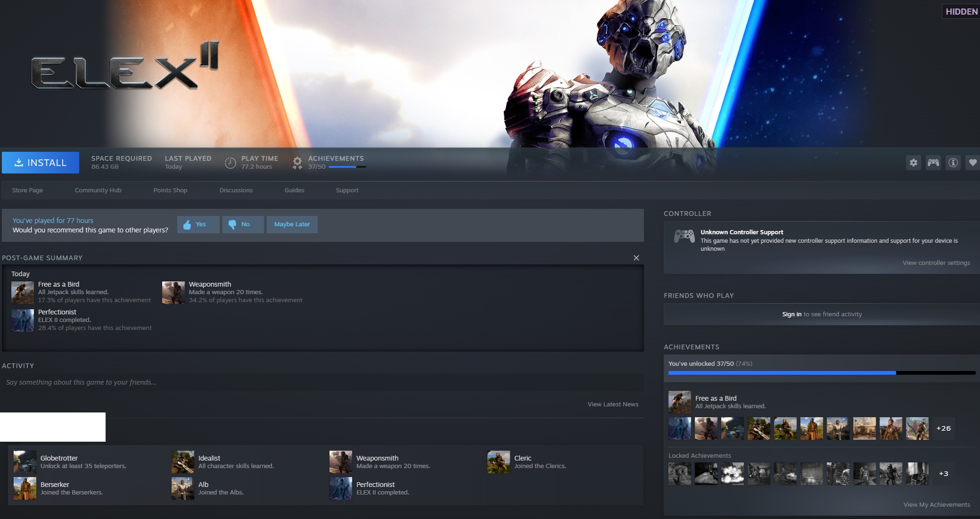Expand the +3 locked achievements
980x519 pixels.
pos(943,474)
